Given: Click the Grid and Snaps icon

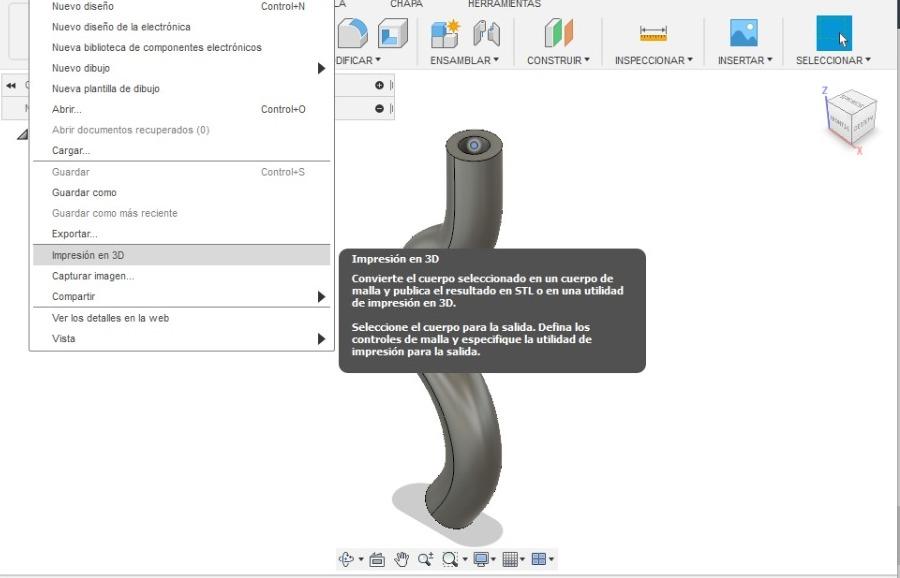Looking at the screenshot, I should [x=510, y=558].
